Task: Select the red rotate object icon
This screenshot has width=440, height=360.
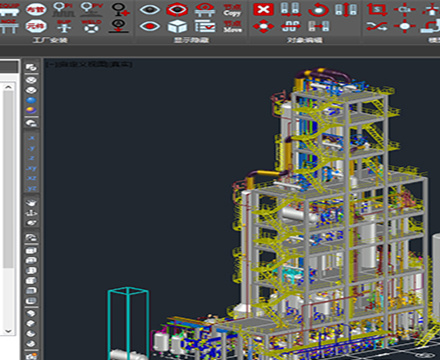Action: click(318, 10)
